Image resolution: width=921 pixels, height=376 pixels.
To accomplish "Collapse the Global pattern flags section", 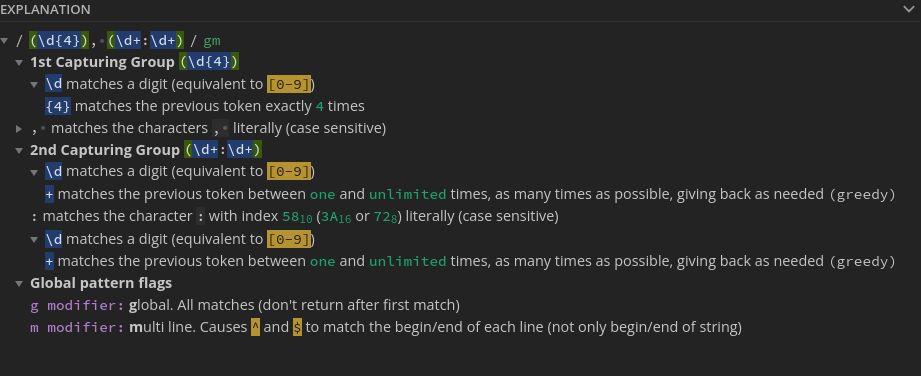I will [19, 284].
